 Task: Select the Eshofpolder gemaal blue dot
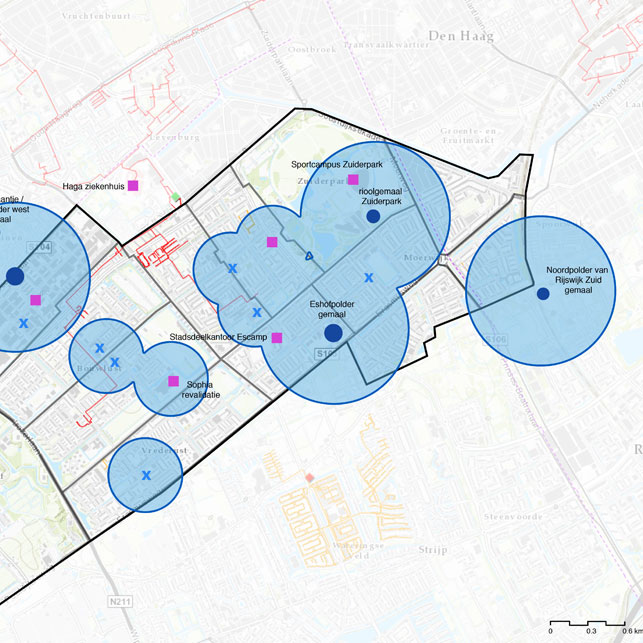point(333,332)
